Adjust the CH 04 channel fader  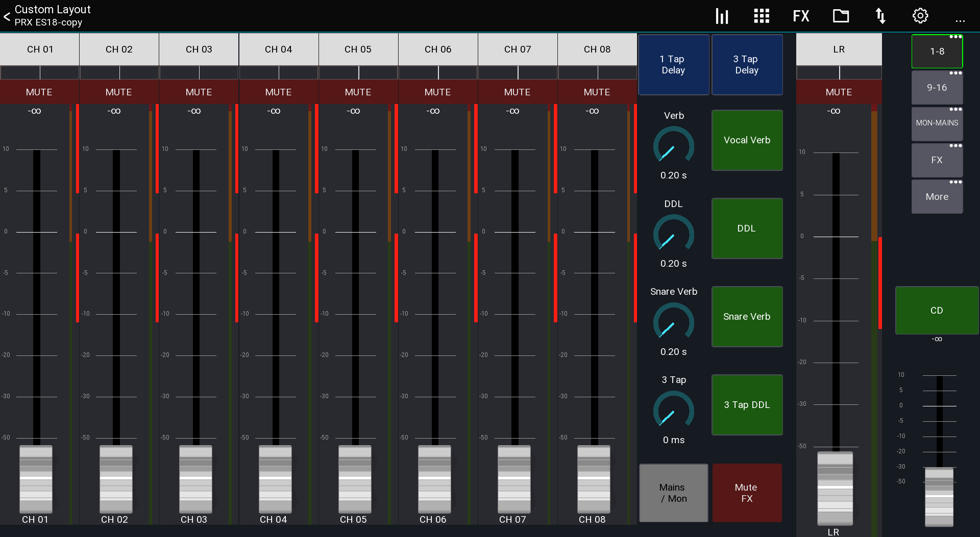275,480
